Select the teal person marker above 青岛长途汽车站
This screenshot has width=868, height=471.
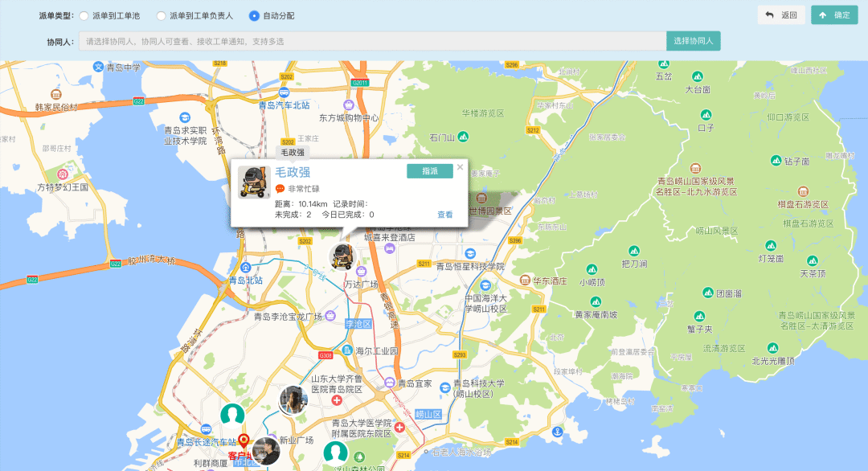click(x=233, y=415)
